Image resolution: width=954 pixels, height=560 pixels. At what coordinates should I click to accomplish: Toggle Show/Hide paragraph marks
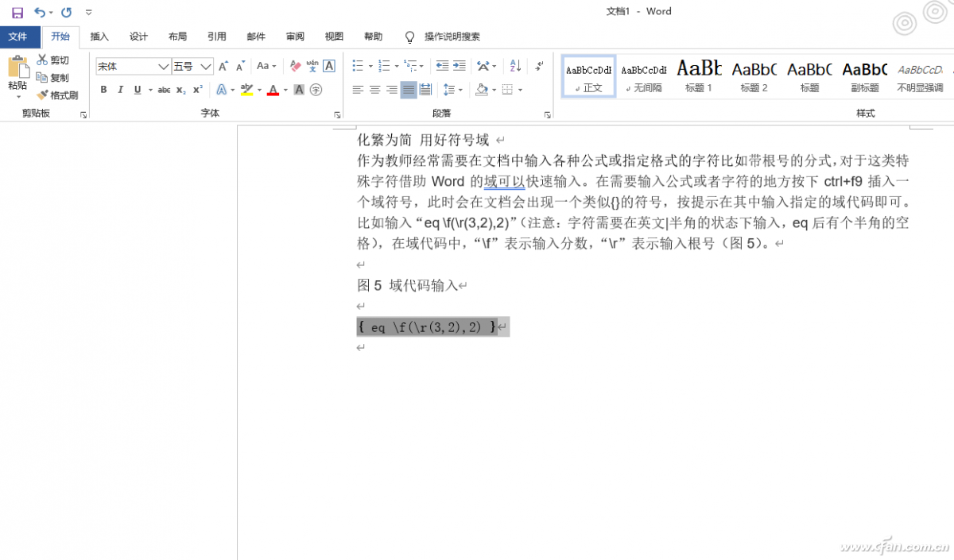pos(540,66)
